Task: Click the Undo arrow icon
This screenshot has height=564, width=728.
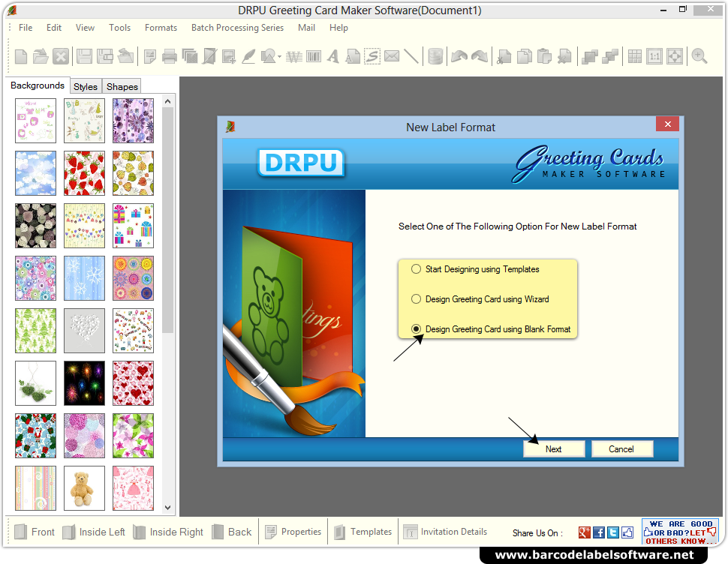Action: [x=459, y=56]
